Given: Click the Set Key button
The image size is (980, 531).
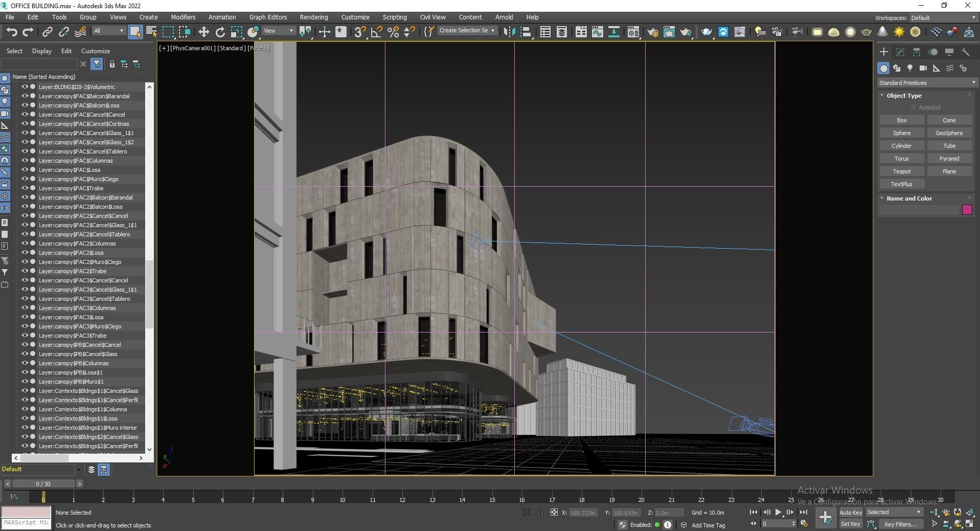Looking at the screenshot, I should [x=851, y=524].
